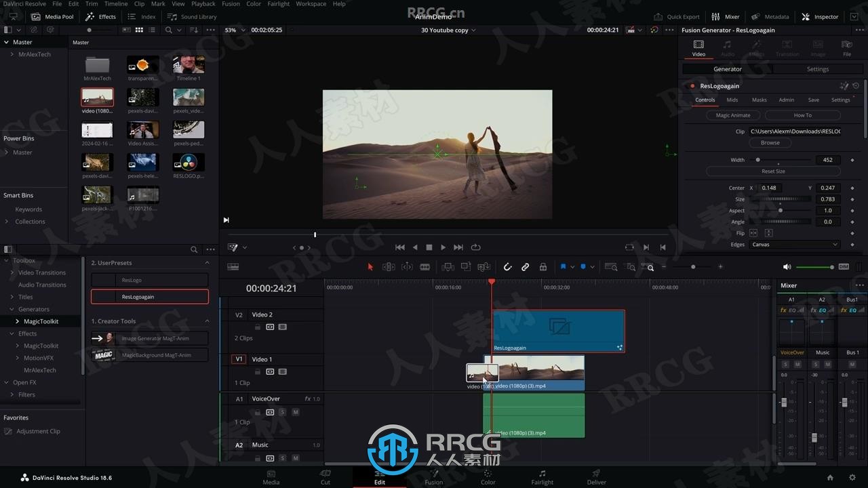Click the Full Extent Zoom icon

611,267
